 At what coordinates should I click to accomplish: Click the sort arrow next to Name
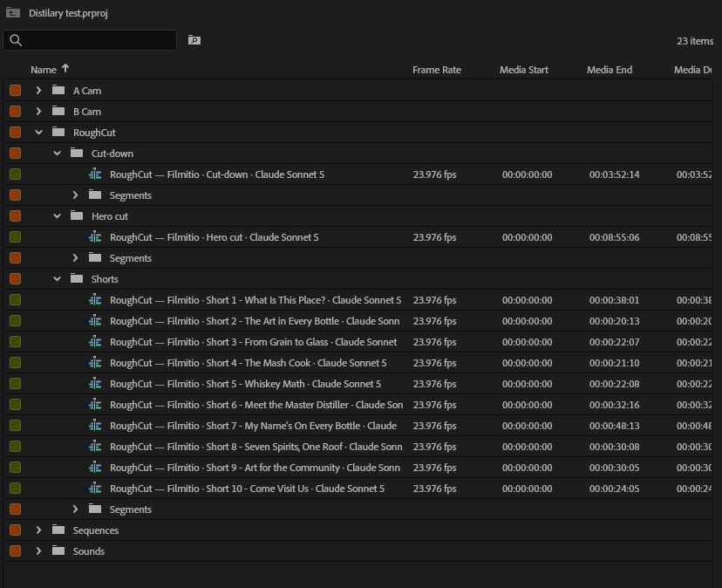[65, 69]
